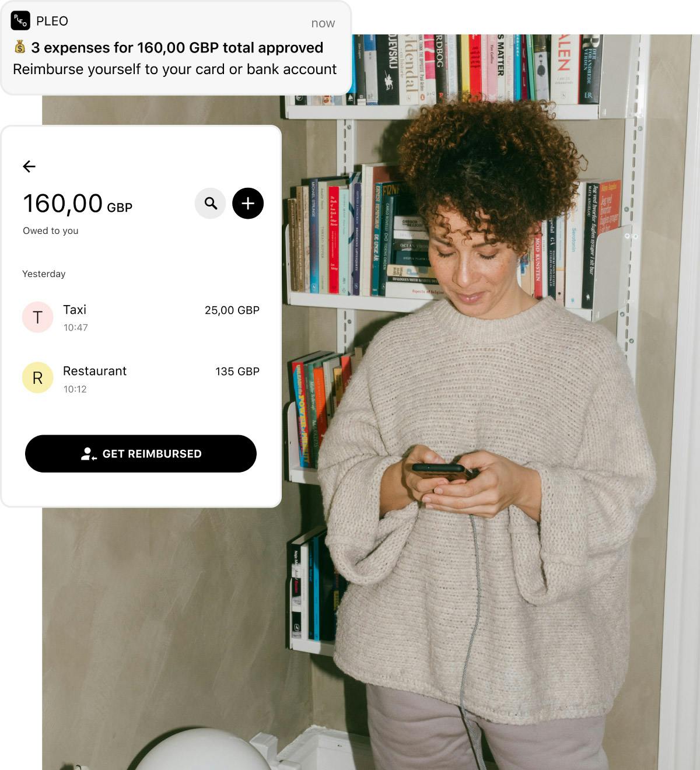Add expense with black plus button
The width and height of the screenshot is (700, 770).
(248, 203)
